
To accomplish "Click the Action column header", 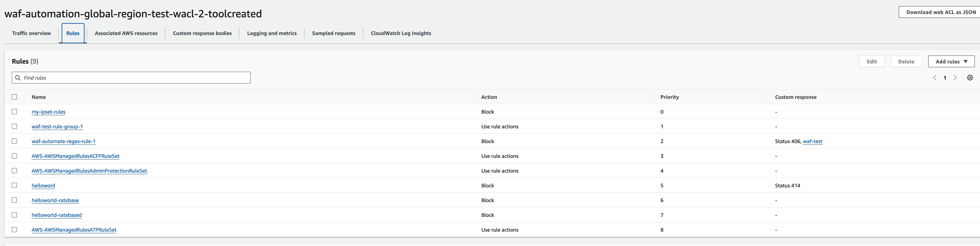I will 489,97.
